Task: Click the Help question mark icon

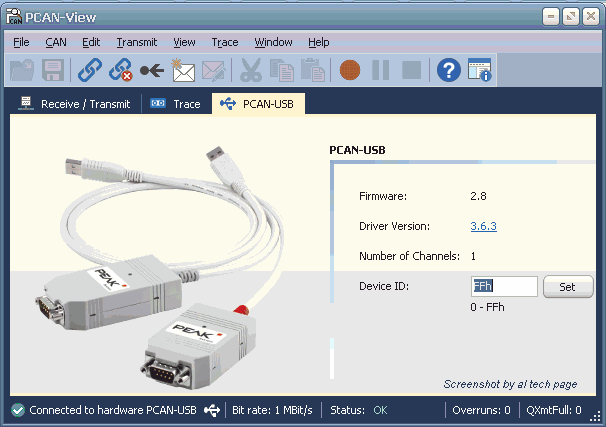Action: [449, 70]
